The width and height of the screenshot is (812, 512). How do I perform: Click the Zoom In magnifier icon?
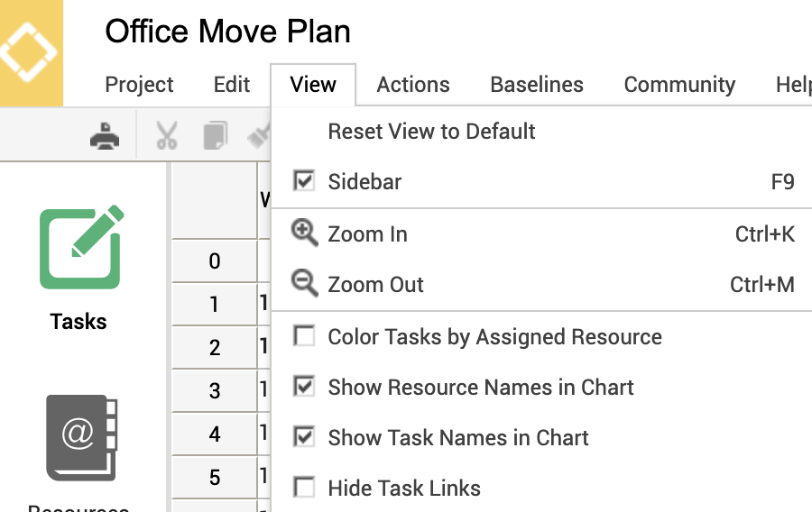305,233
